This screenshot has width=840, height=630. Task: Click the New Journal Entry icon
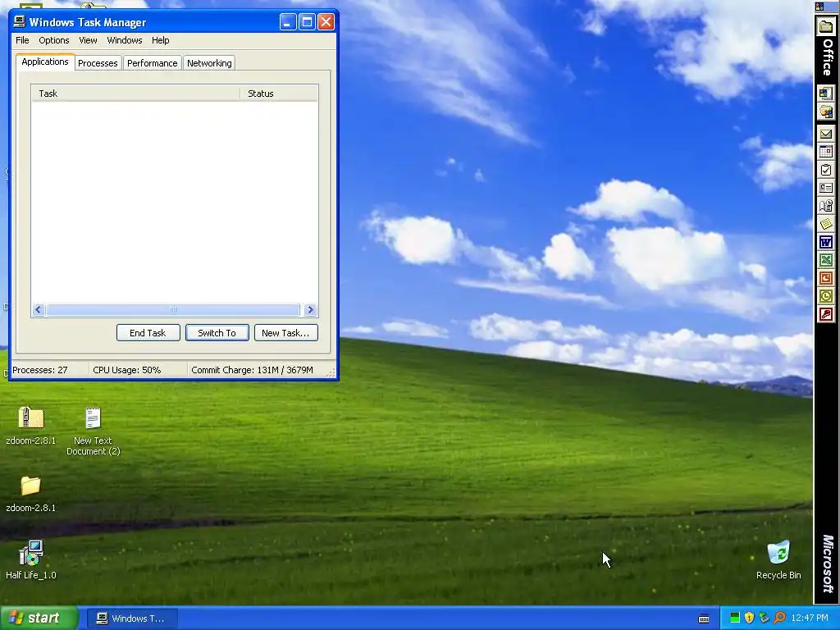point(825,206)
